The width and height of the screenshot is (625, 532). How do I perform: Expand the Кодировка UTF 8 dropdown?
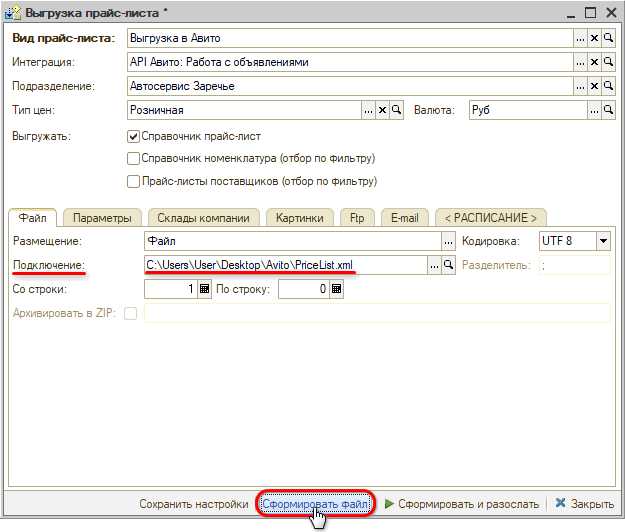pyautogui.click(x=603, y=241)
